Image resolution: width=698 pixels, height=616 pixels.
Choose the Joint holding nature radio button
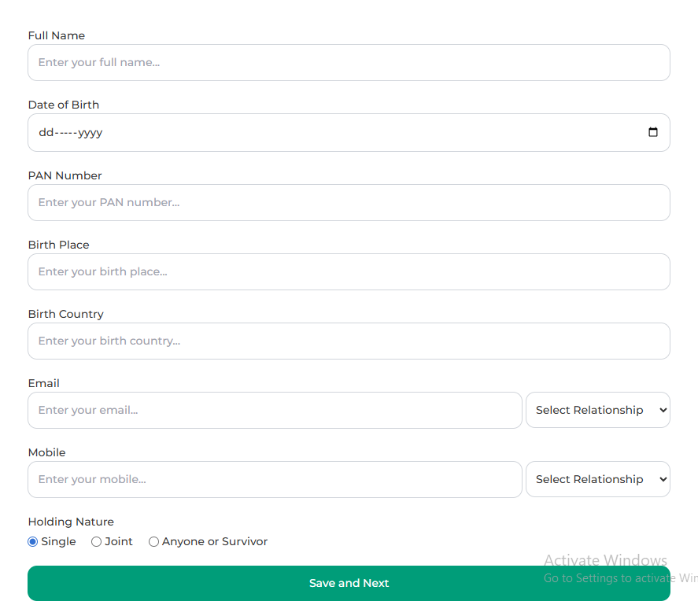[97, 542]
